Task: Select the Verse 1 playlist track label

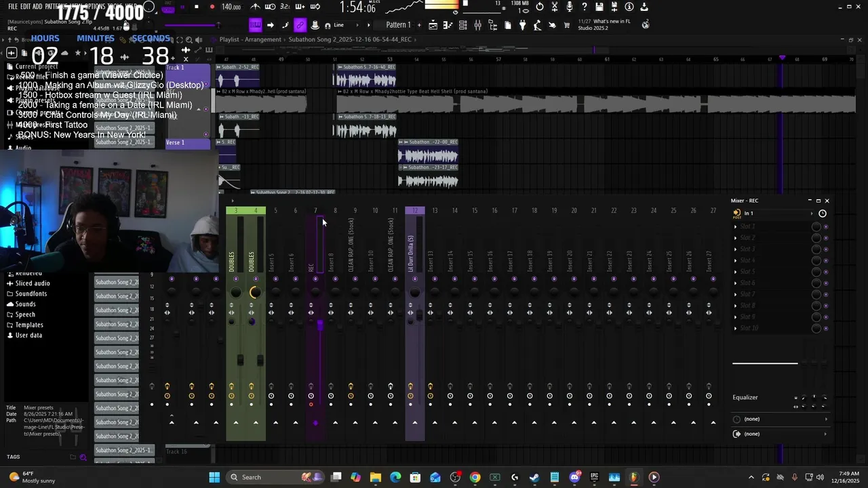Action: coord(188,142)
